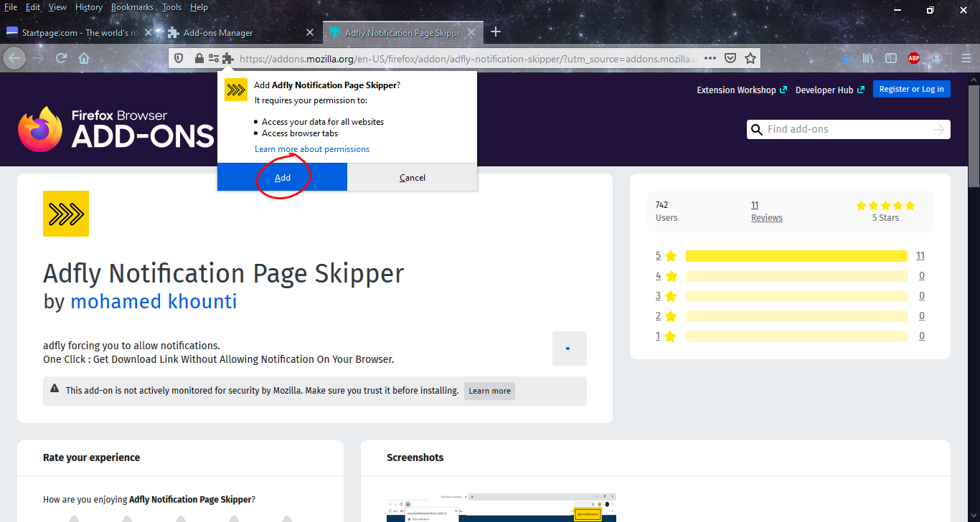This screenshot has width=980, height=522.
Task: Close the Startpage.com tab
Action: pos(148,32)
